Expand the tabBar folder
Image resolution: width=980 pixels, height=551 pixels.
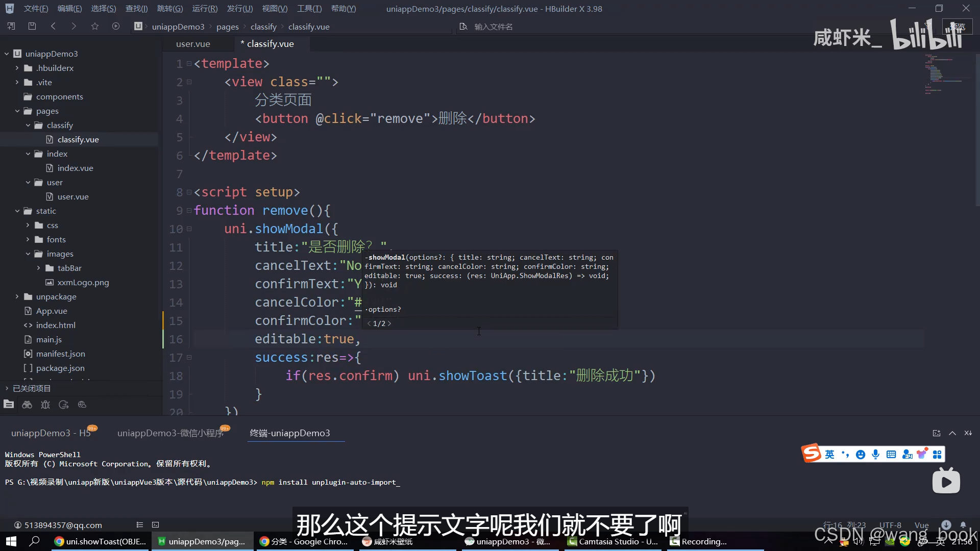[38, 268]
